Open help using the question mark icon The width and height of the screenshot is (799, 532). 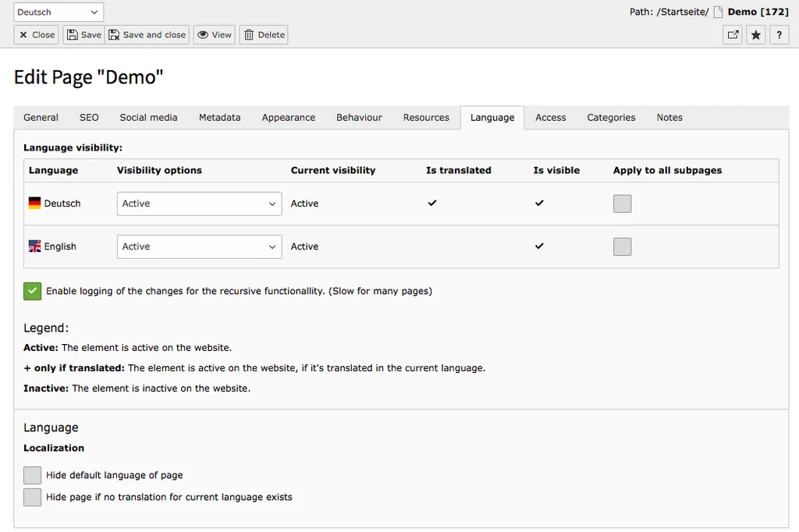point(779,34)
